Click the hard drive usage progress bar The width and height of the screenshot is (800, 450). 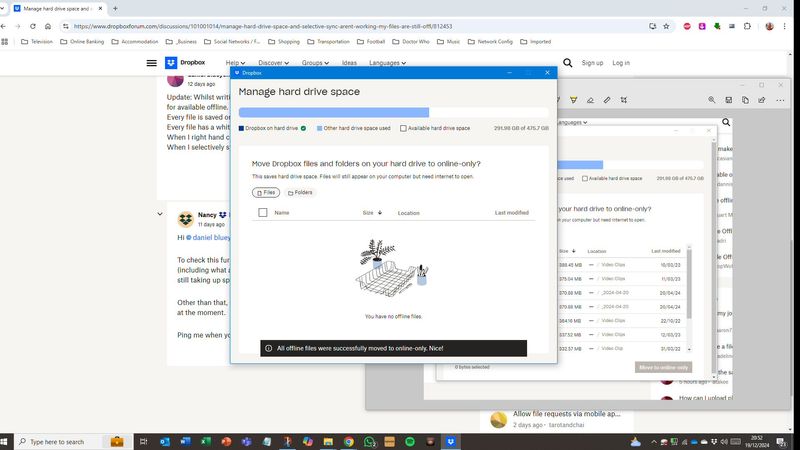click(x=393, y=112)
